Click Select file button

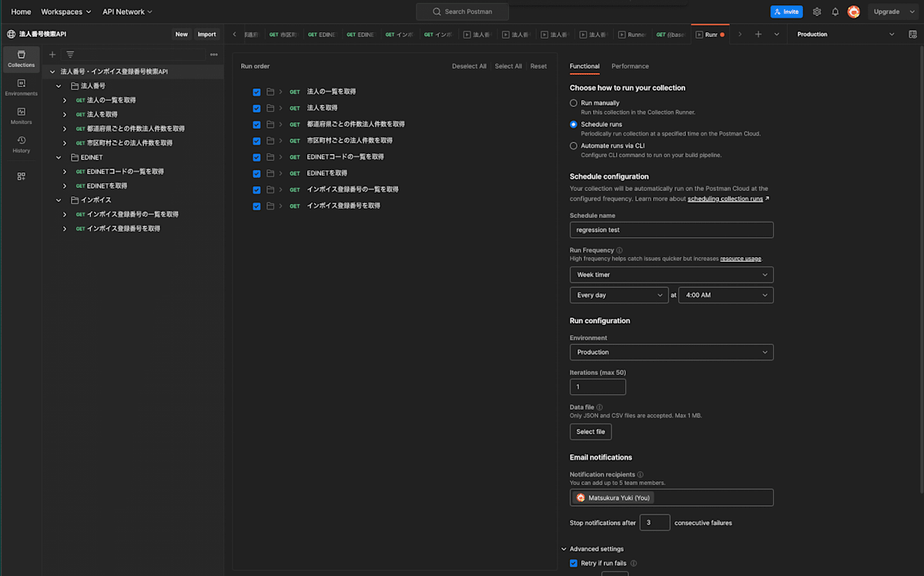pos(591,432)
